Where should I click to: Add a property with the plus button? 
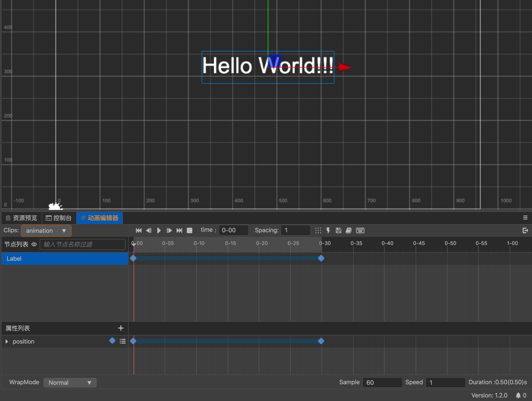(121, 328)
